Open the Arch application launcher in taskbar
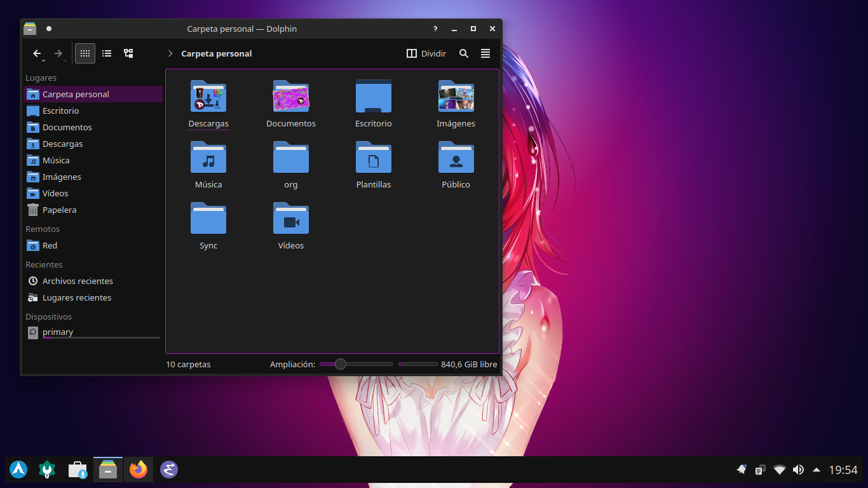 tap(18, 470)
